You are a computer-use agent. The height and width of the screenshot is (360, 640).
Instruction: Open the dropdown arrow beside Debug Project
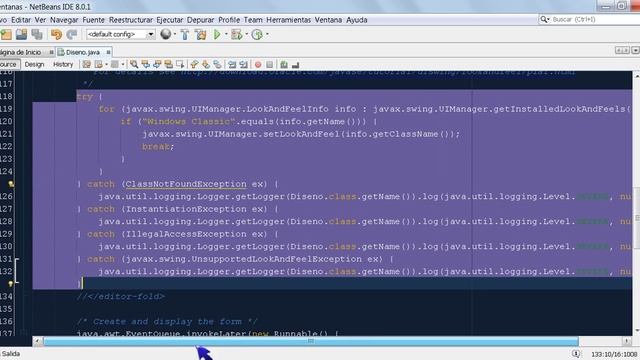[x=247, y=35]
